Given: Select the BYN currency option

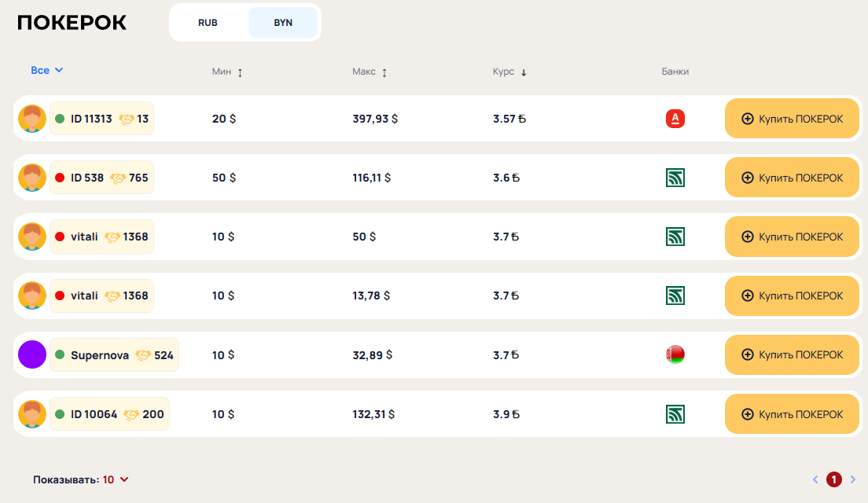Looking at the screenshot, I should click(x=283, y=23).
